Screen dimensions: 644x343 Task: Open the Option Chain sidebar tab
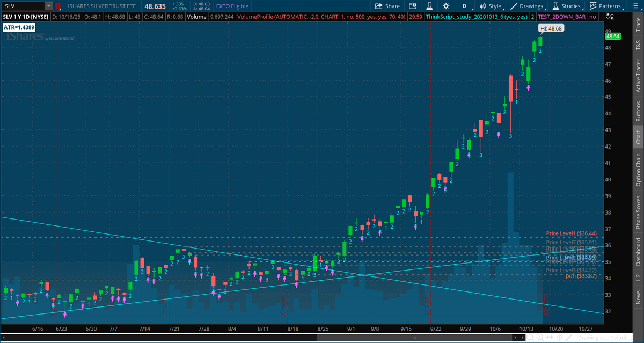pyautogui.click(x=638, y=170)
